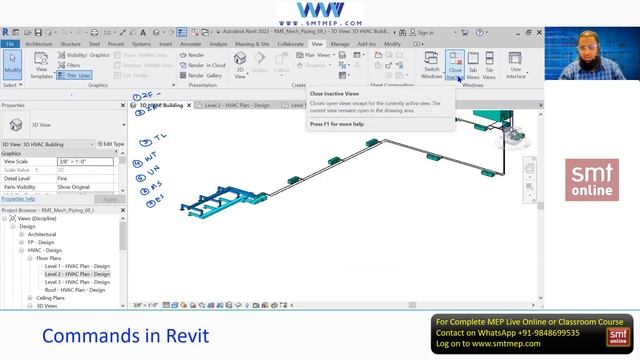Click the Detail Level icon in view control bar
The height and width of the screenshot is (360, 640).
[166, 305]
